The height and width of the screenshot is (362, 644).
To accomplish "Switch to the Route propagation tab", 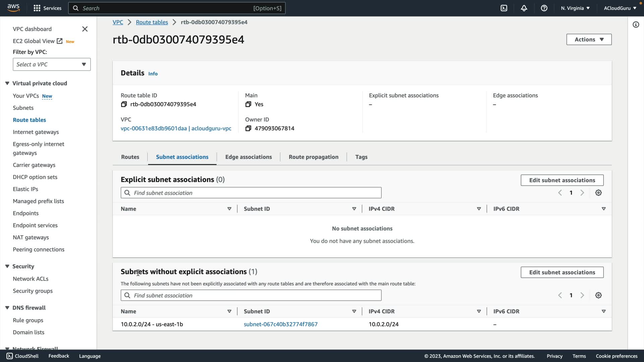I will [x=313, y=157].
